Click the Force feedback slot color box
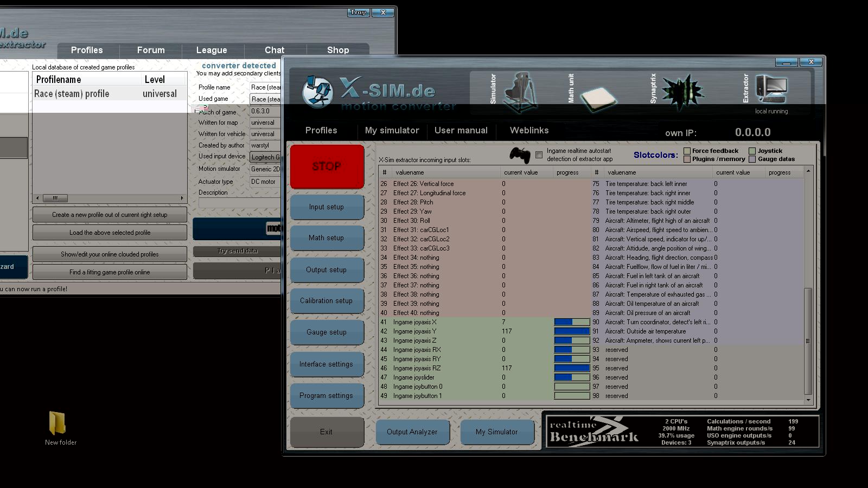Image resolution: width=868 pixels, height=488 pixels. (x=687, y=151)
